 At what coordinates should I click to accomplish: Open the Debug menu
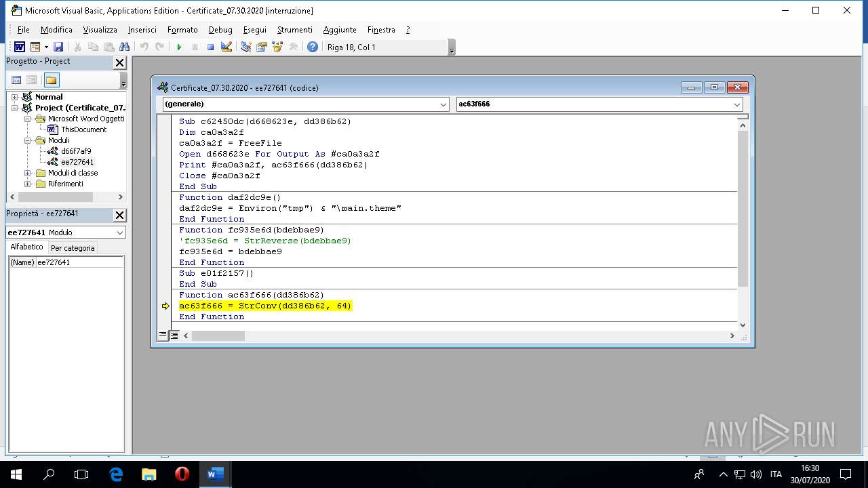(x=220, y=30)
